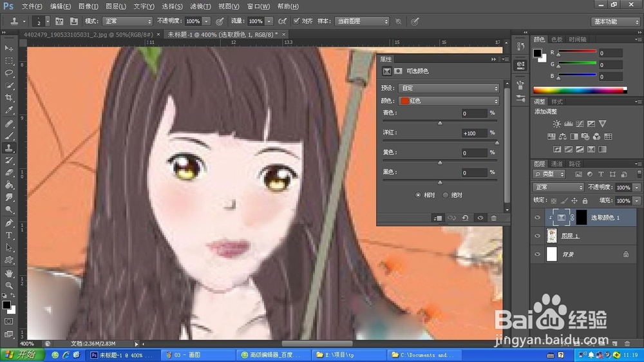Select the History Brush tool

click(x=8, y=160)
